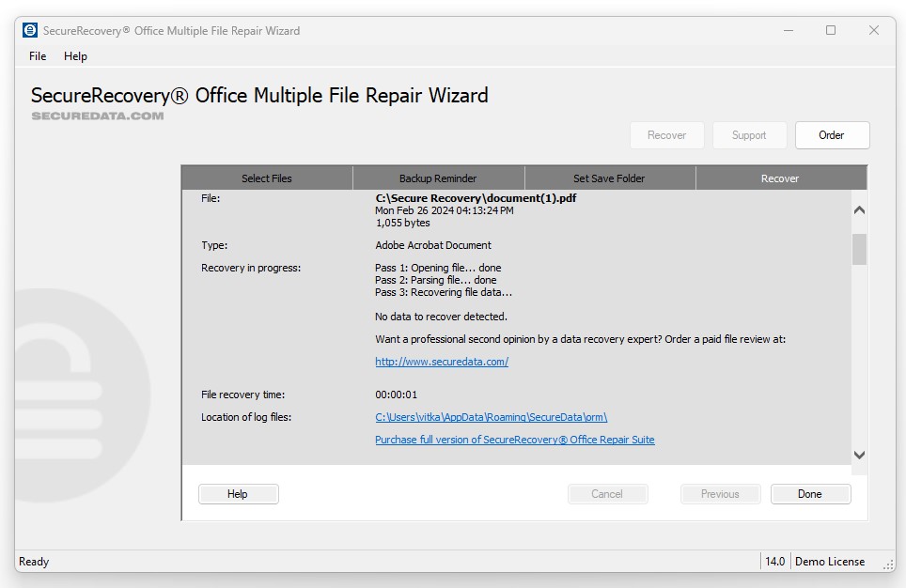Click the vertical scrollbar thumb
The image size is (906, 588).
[859, 250]
